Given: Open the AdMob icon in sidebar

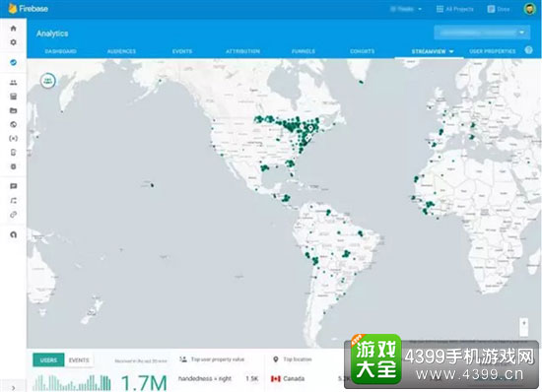Looking at the screenshot, I should (13, 234).
